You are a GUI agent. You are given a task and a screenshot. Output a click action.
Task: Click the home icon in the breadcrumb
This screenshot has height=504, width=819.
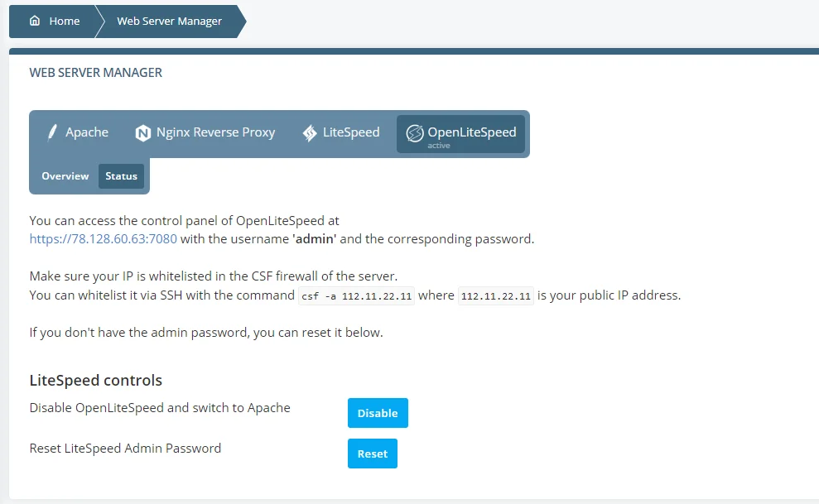pyautogui.click(x=34, y=21)
